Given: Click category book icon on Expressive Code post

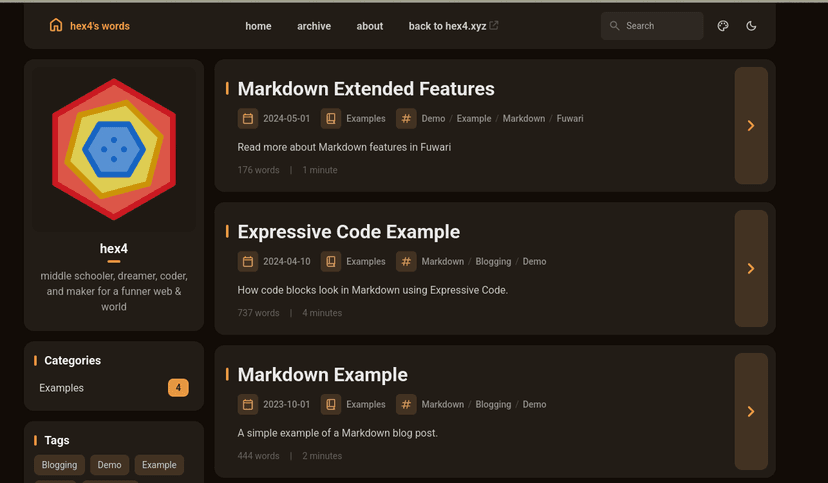Looking at the screenshot, I should tap(331, 261).
